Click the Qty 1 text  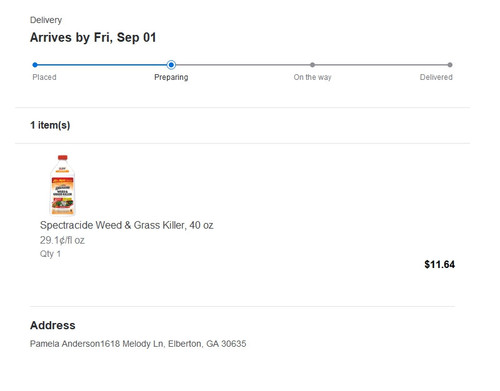[x=50, y=254]
